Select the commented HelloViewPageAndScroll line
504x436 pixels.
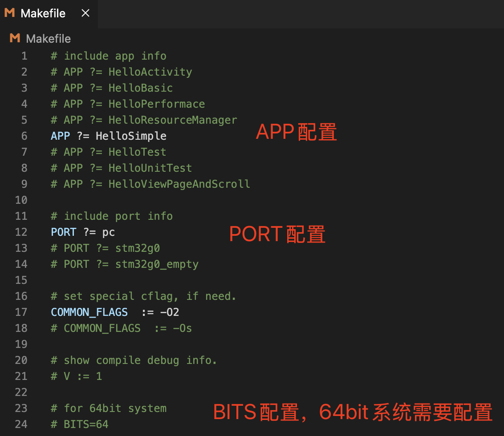150,184
